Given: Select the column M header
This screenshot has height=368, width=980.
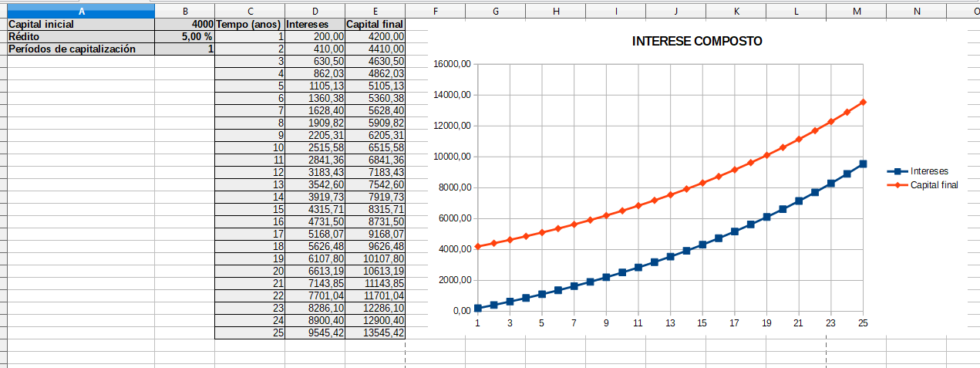Looking at the screenshot, I should click(x=856, y=12).
